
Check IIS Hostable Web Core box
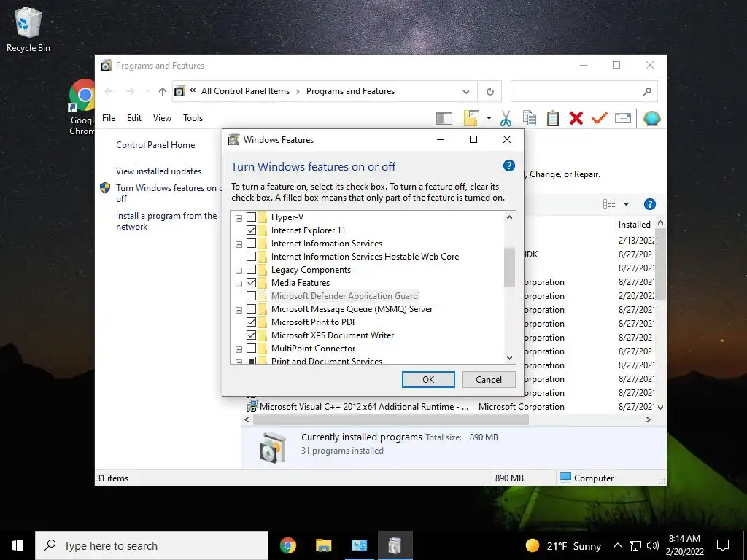[x=251, y=256]
